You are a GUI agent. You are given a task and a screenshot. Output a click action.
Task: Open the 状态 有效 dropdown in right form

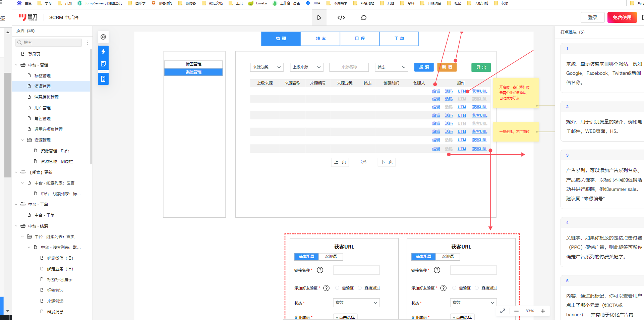[x=473, y=303]
